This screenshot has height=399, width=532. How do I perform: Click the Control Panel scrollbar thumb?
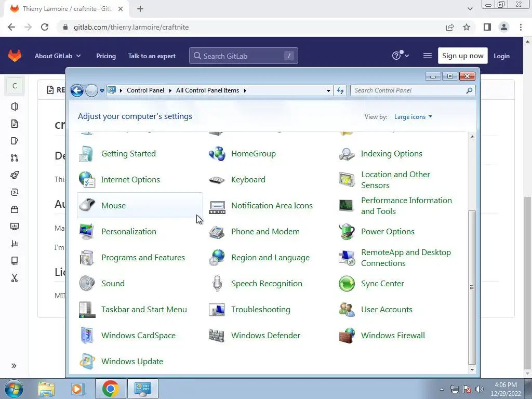click(472, 286)
